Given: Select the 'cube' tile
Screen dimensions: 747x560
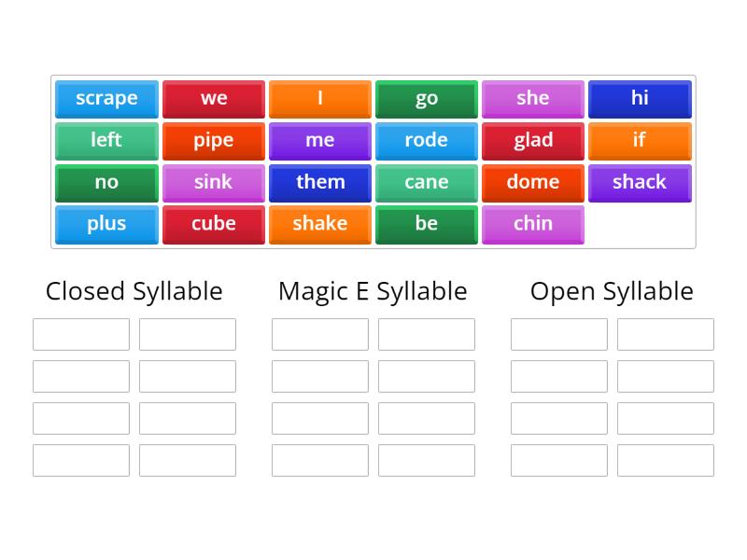Looking at the screenshot, I should click(x=213, y=223).
